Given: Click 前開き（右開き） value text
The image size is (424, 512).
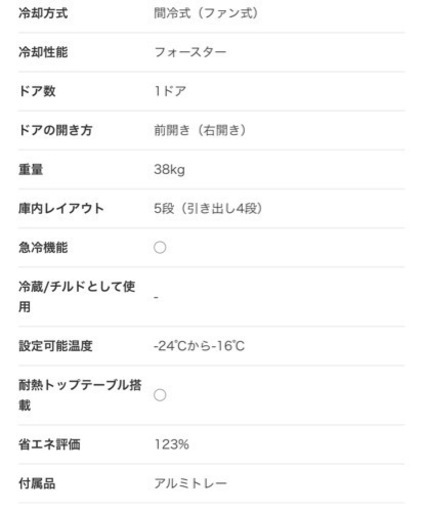Looking at the screenshot, I should 200,130.
